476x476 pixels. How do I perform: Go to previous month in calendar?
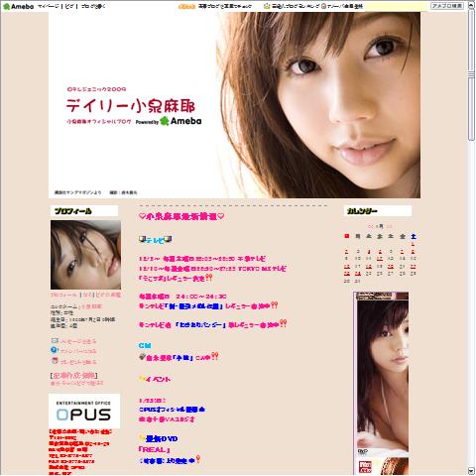tap(371, 226)
